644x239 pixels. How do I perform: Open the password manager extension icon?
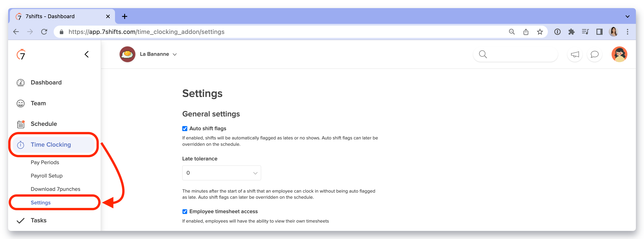pos(557,32)
